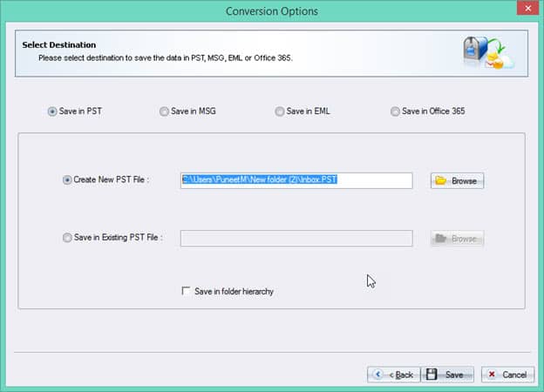The image size is (544, 392).
Task: Close the Conversion Options window
Action: click(x=527, y=9)
